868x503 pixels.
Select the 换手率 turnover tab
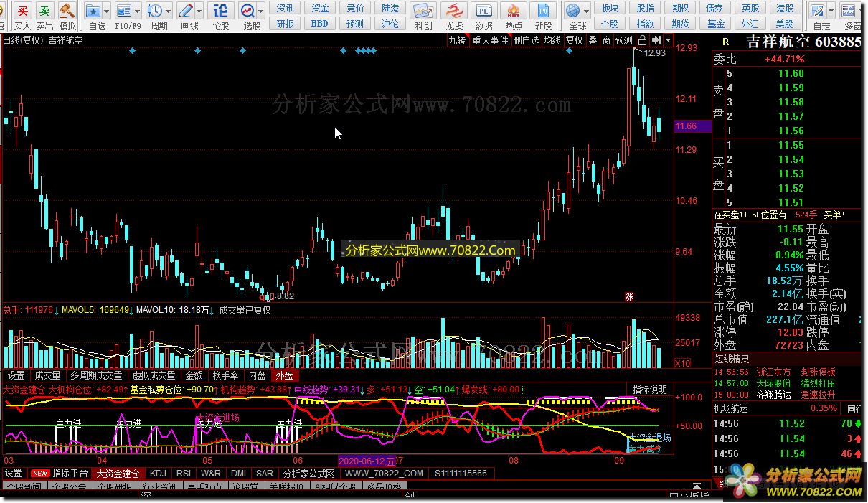[226, 375]
